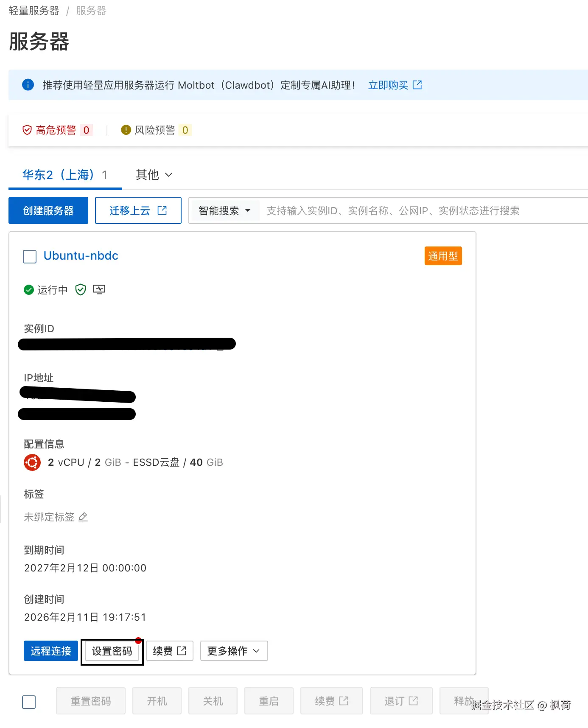
Task: Click the 退订 button in the bottom bar
Action: [x=401, y=701]
